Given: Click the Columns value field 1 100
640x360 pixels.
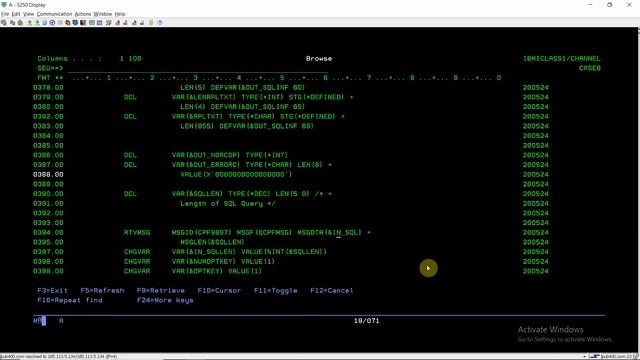Looking at the screenshot, I should [x=131, y=59].
